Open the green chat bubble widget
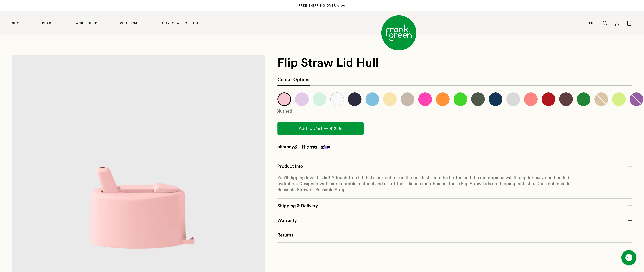The width and height of the screenshot is (644, 272). [x=629, y=258]
